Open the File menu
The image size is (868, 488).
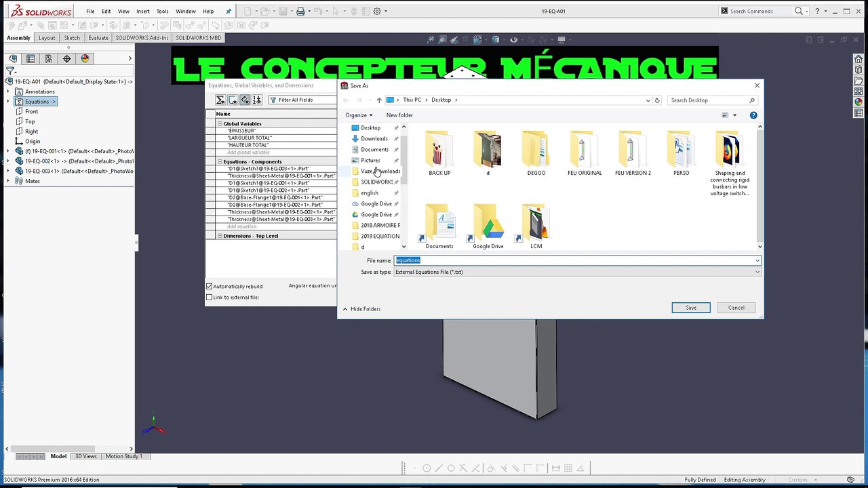[x=90, y=12]
